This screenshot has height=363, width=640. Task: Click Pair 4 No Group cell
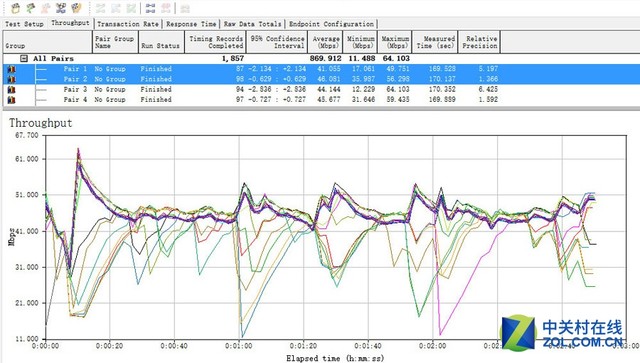(x=110, y=100)
